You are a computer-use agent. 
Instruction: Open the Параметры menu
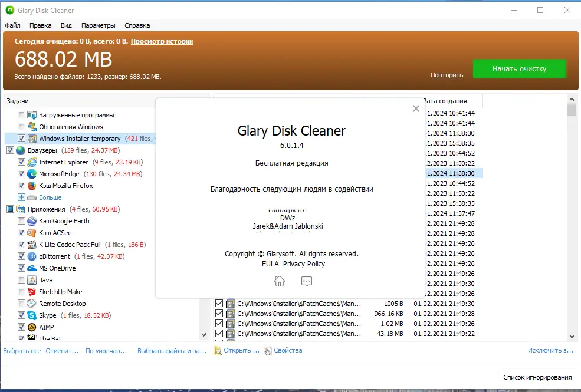point(98,25)
